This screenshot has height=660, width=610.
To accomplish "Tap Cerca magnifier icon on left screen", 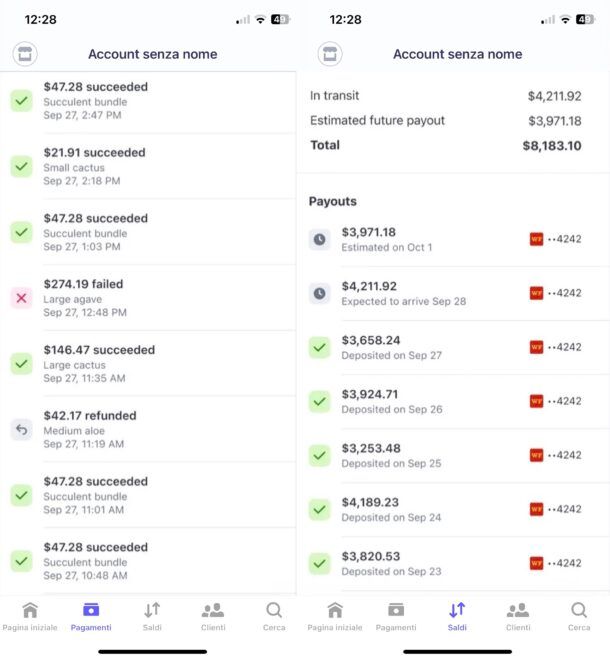I will [274, 610].
